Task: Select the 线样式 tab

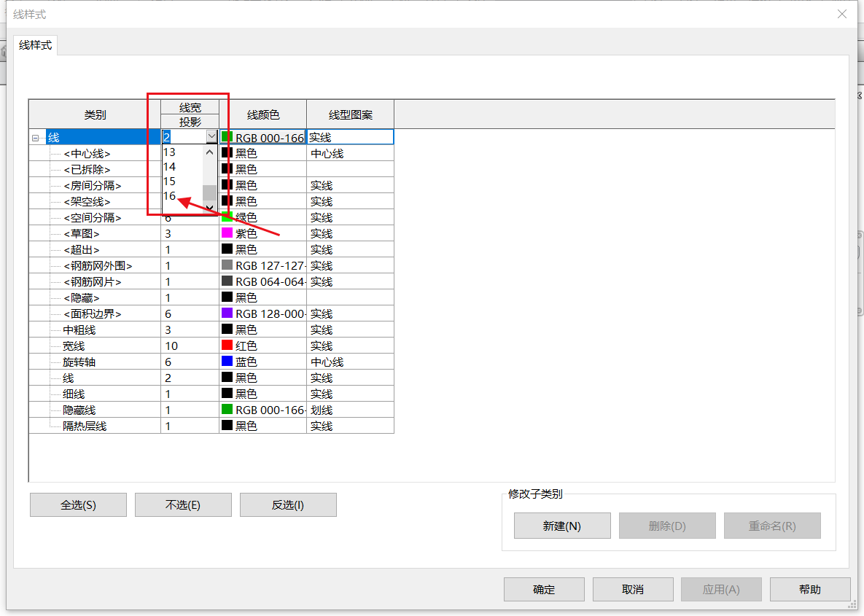Action: point(35,45)
